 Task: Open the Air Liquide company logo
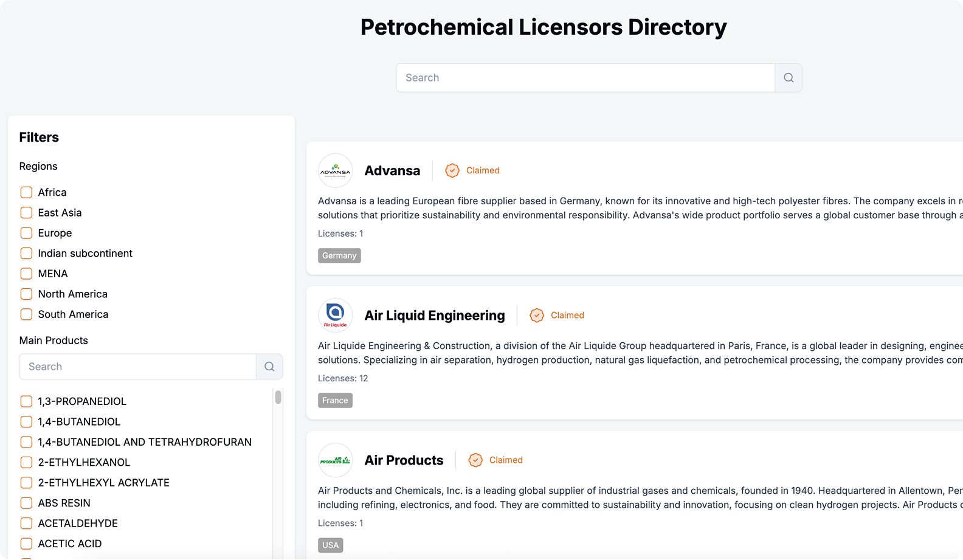336,316
